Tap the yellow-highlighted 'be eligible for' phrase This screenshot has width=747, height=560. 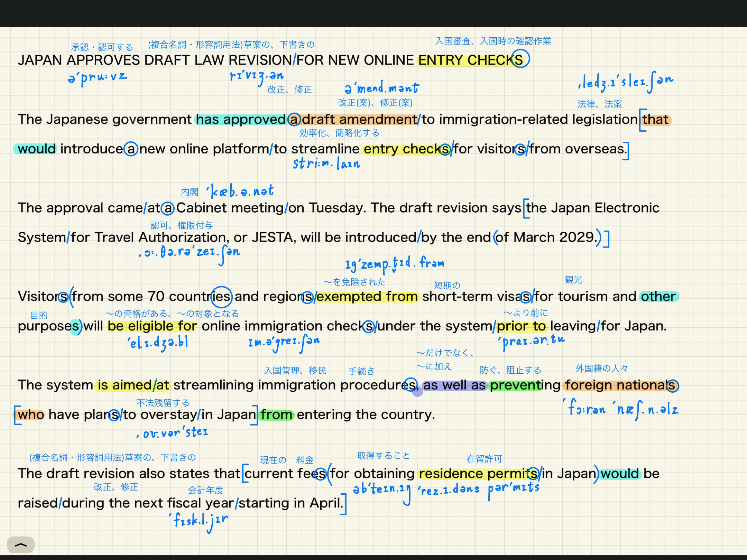point(152,326)
